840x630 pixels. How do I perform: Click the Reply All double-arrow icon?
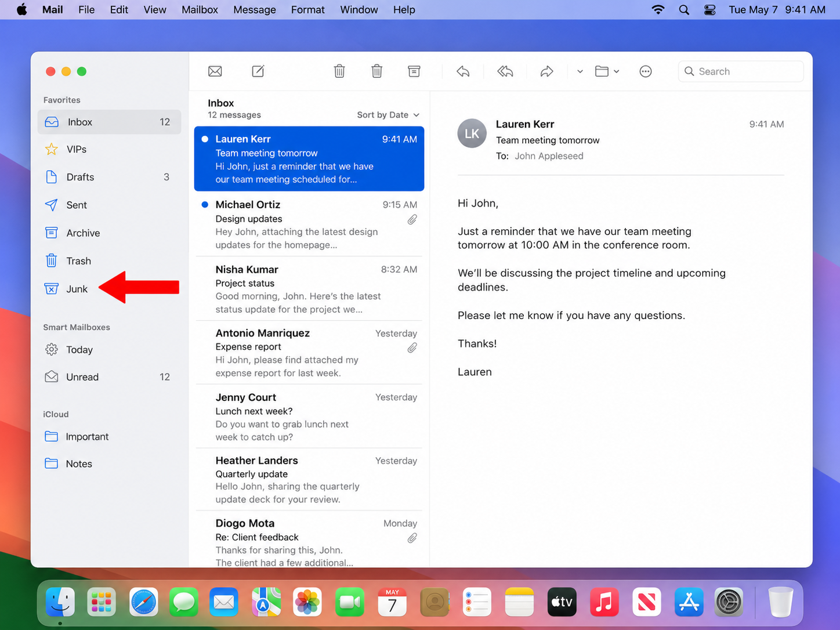tap(505, 71)
